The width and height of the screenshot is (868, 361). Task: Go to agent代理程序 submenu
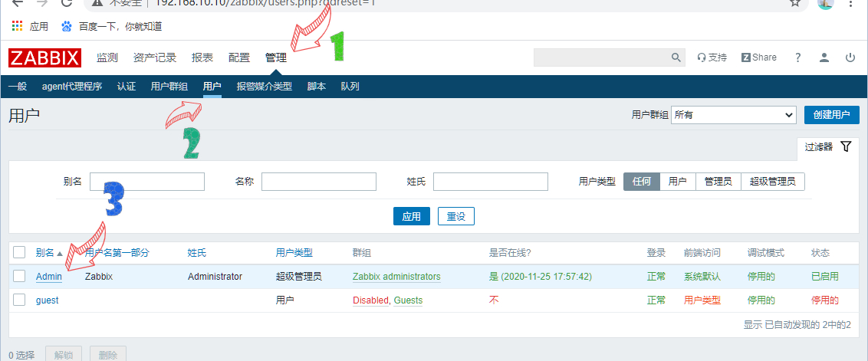click(72, 87)
